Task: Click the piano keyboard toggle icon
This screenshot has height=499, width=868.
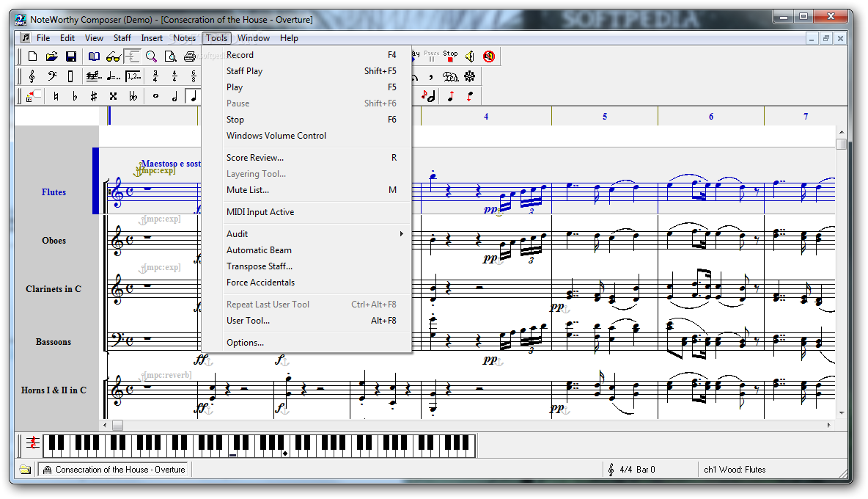Action: [33, 444]
